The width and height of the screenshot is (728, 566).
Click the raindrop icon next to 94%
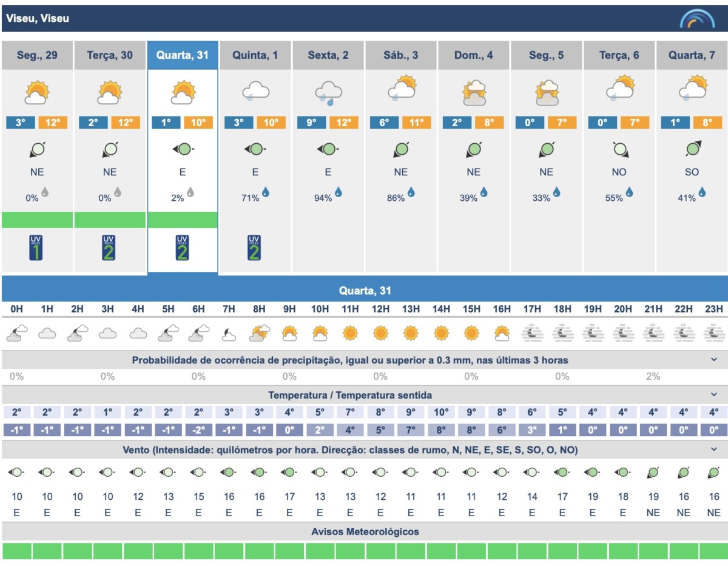pyautogui.click(x=338, y=192)
